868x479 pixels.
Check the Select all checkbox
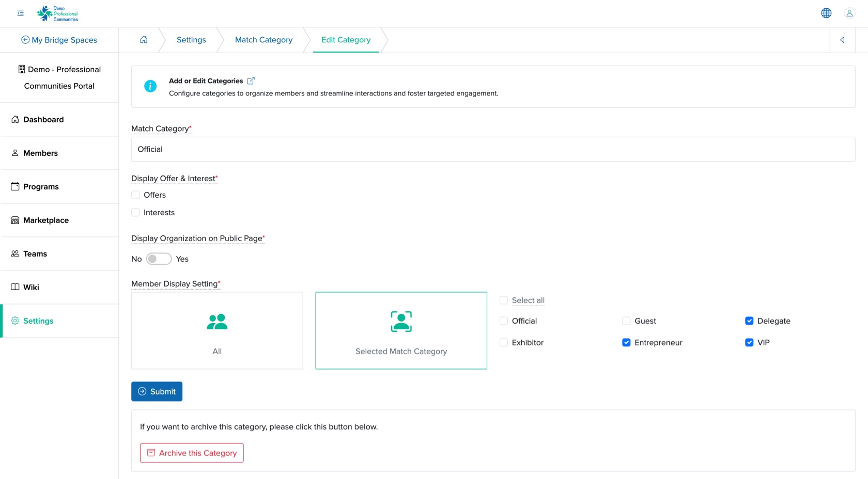tap(504, 300)
